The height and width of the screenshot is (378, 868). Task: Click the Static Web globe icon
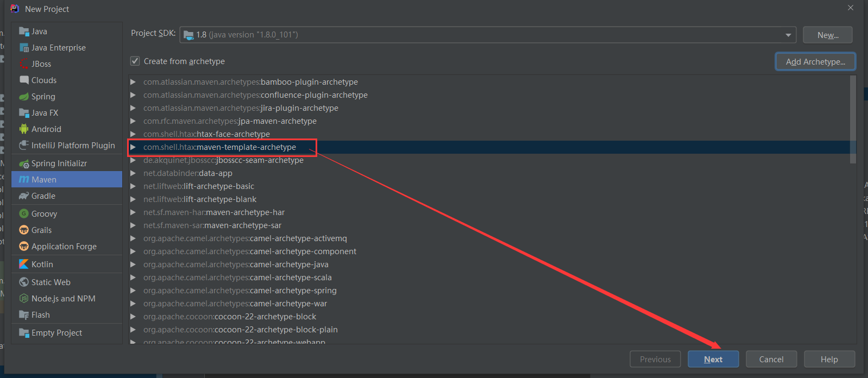coord(24,282)
